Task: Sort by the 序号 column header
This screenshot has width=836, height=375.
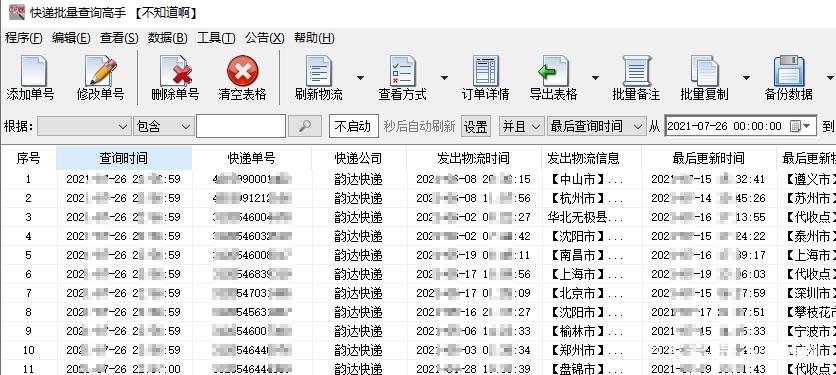Action: coord(28,158)
